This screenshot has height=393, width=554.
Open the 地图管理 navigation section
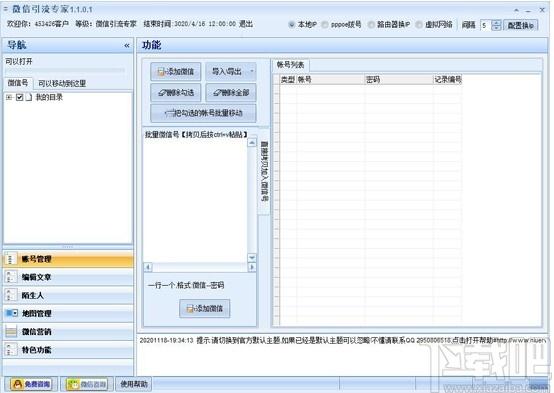pyautogui.click(x=68, y=313)
